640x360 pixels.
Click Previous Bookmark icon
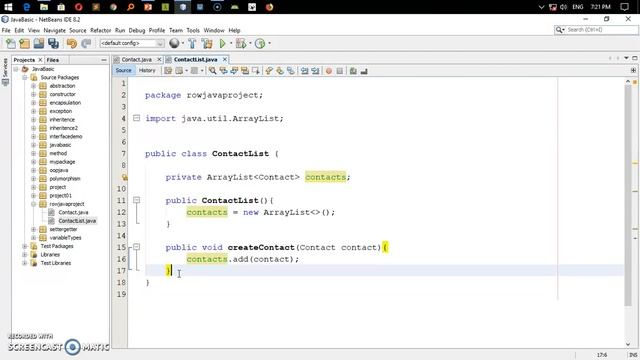(269, 71)
